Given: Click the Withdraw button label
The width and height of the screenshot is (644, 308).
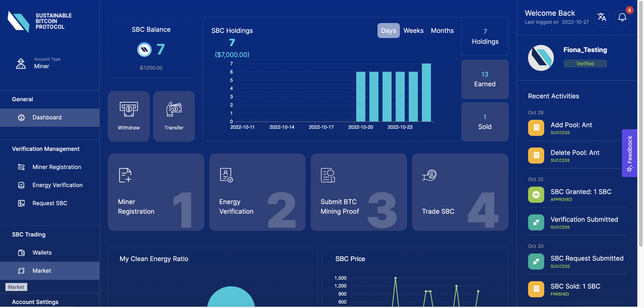Looking at the screenshot, I should coord(129,128).
